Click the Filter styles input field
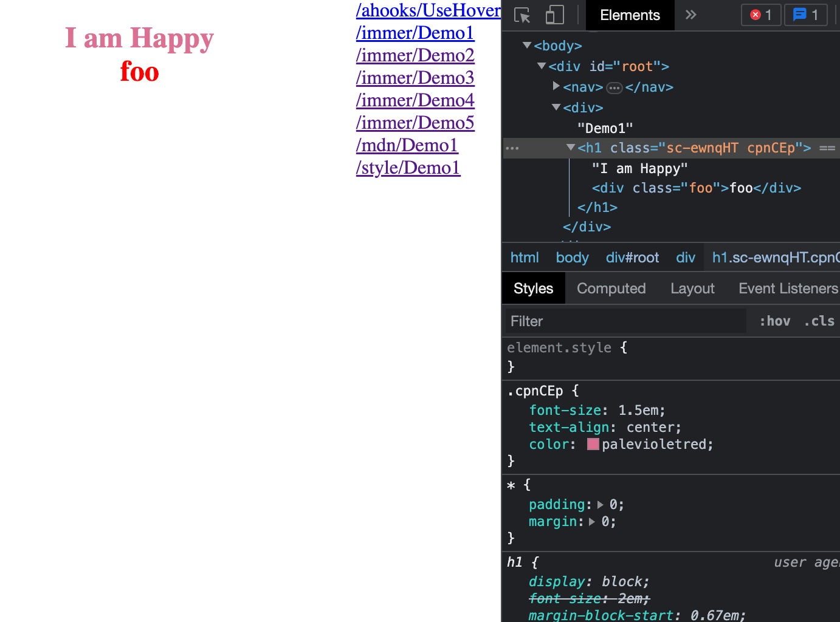The image size is (840, 622). point(626,321)
